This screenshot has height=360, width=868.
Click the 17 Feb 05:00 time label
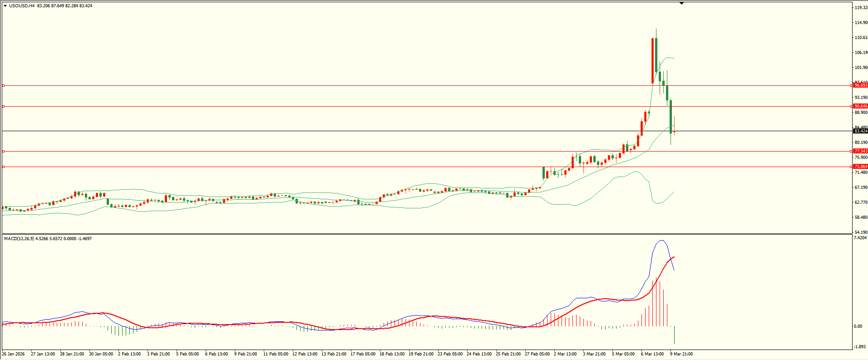[x=363, y=354]
